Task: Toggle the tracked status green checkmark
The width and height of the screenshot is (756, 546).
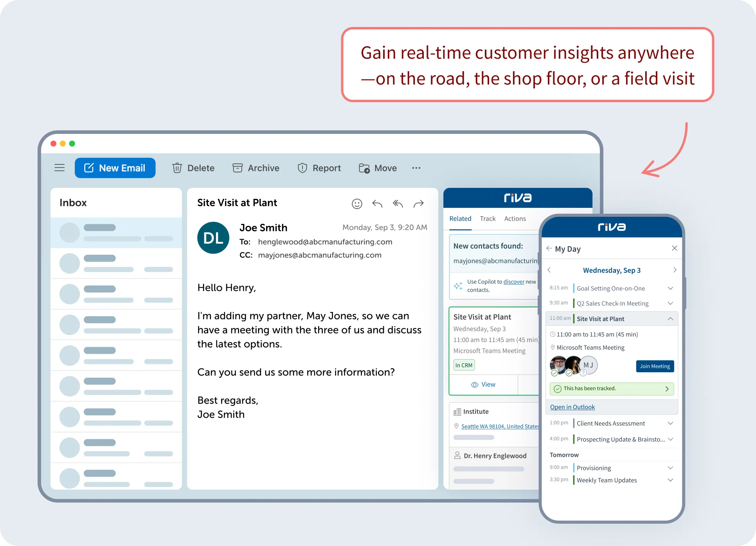Action: tap(558, 388)
